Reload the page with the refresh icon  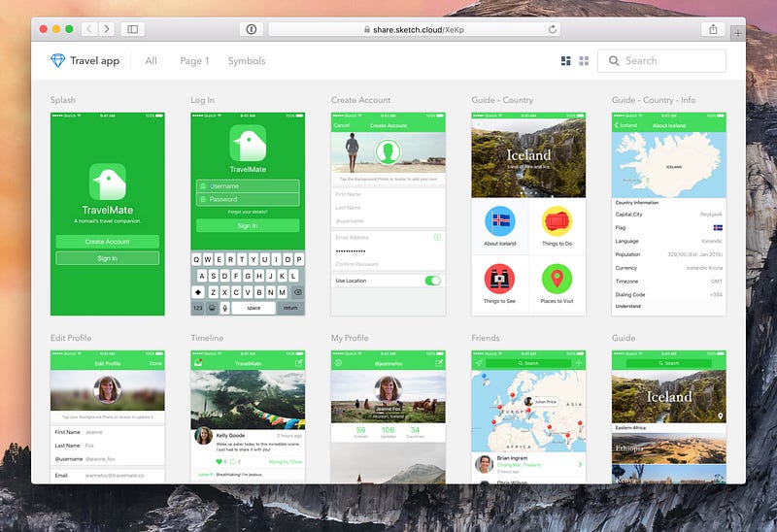tap(552, 30)
